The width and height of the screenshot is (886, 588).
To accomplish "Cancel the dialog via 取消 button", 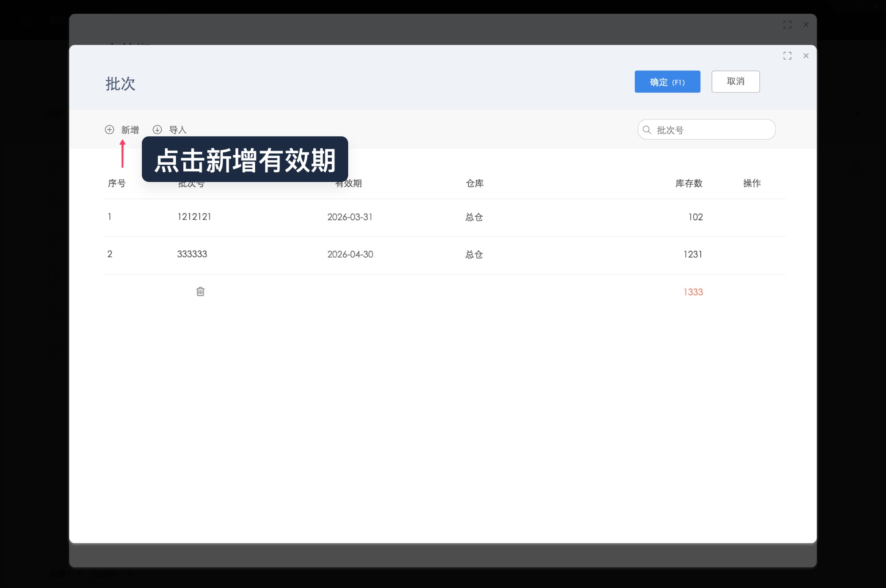I will click(x=735, y=81).
